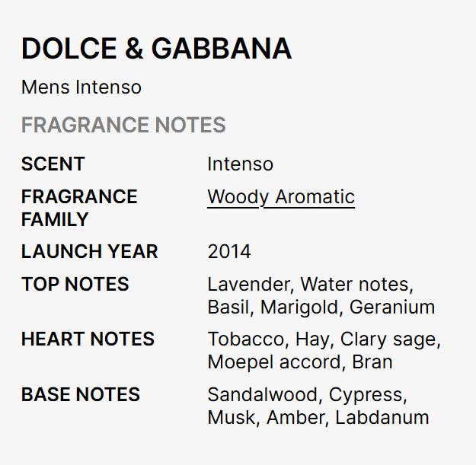Select Marigold in the top notes list

click(299, 307)
